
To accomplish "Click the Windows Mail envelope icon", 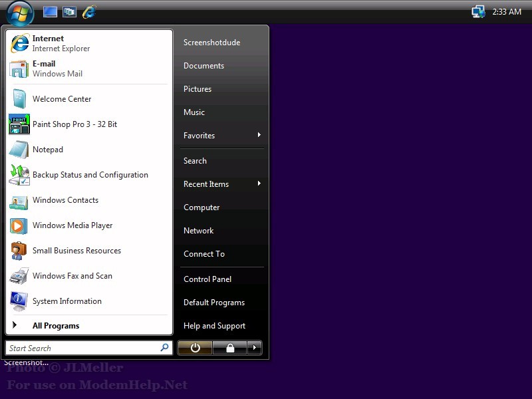I will 19,69.
